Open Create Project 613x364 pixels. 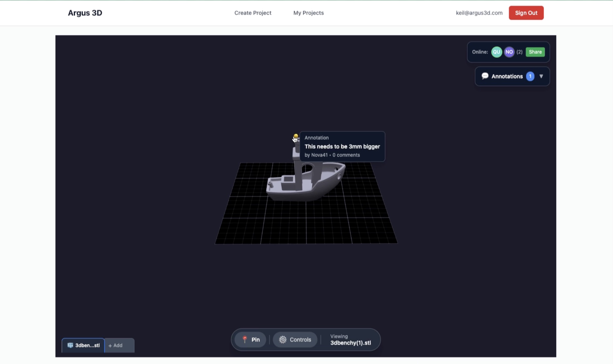click(x=253, y=13)
